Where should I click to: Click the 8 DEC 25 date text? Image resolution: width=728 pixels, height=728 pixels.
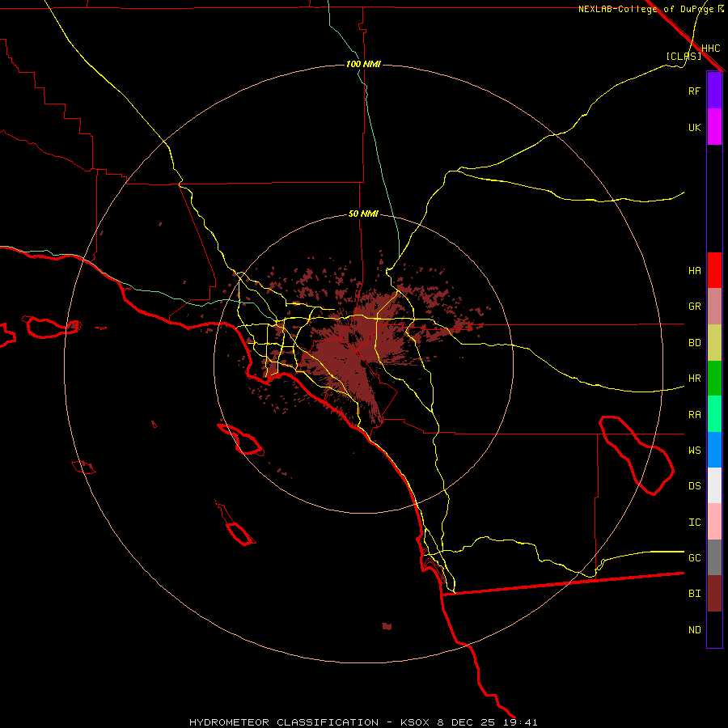coord(467,722)
